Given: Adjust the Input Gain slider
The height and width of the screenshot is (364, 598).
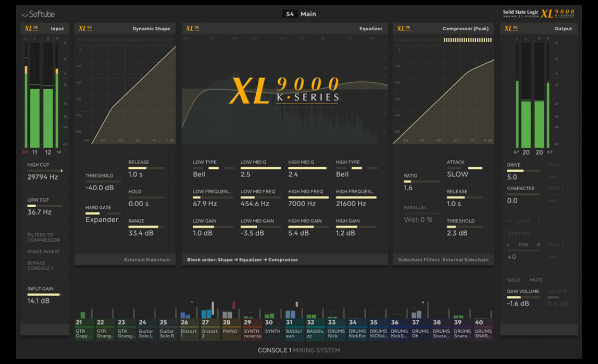Looking at the screenshot, I should click(45, 294).
